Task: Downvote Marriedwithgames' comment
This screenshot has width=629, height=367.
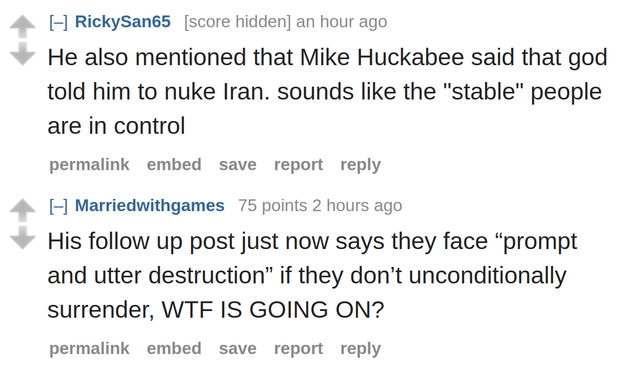Action: point(22,238)
